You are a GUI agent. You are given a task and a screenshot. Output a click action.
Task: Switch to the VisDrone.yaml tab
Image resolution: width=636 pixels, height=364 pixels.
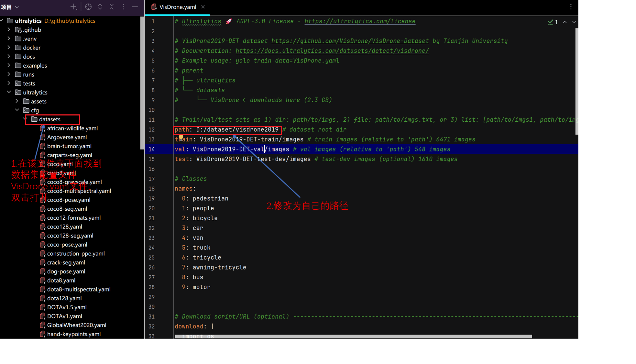point(177,7)
